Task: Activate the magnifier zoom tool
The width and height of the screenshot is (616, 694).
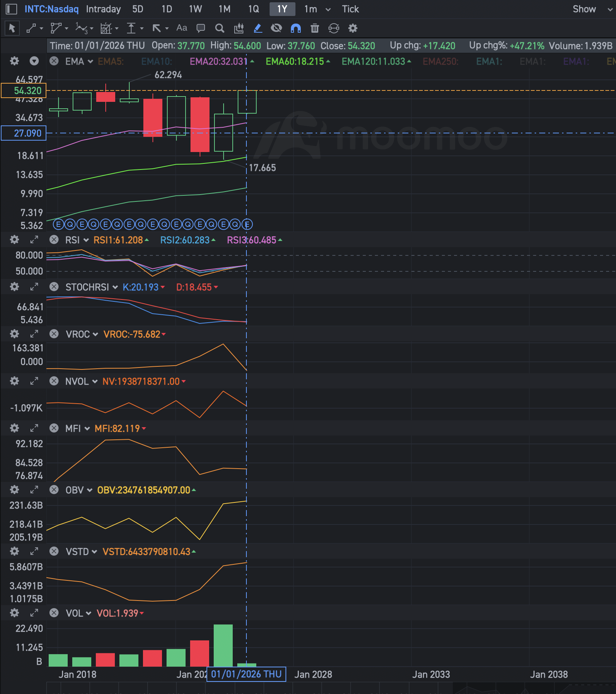Action: click(x=219, y=28)
